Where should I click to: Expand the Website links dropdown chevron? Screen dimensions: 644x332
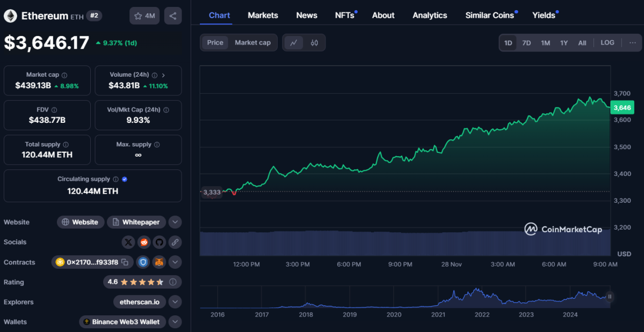point(175,222)
